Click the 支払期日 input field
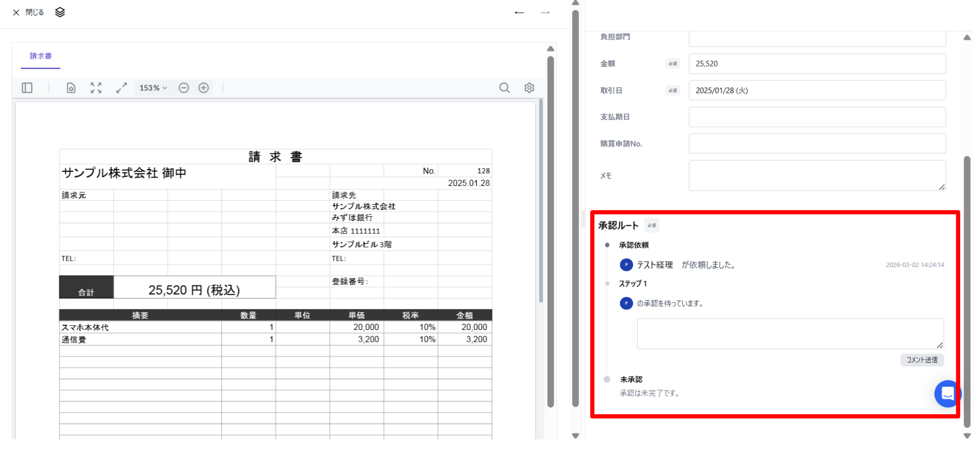The image size is (980, 464). tap(817, 117)
